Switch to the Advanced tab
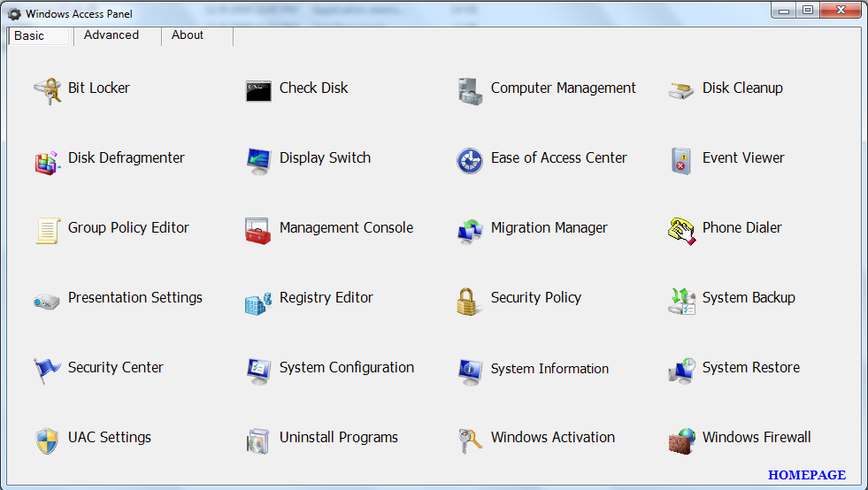This screenshot has height=490, width=868. (x=118, y=35)
